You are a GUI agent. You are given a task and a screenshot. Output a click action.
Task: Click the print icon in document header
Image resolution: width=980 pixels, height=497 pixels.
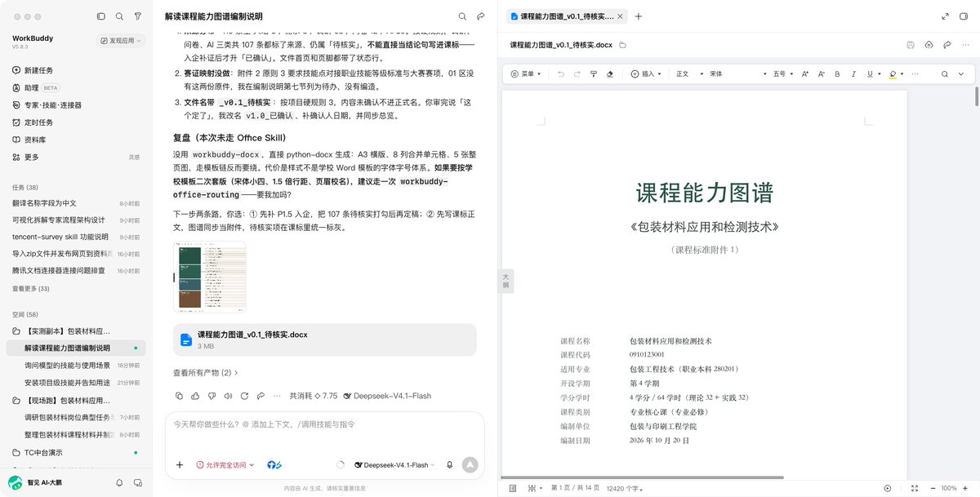(x=911, y=45)
